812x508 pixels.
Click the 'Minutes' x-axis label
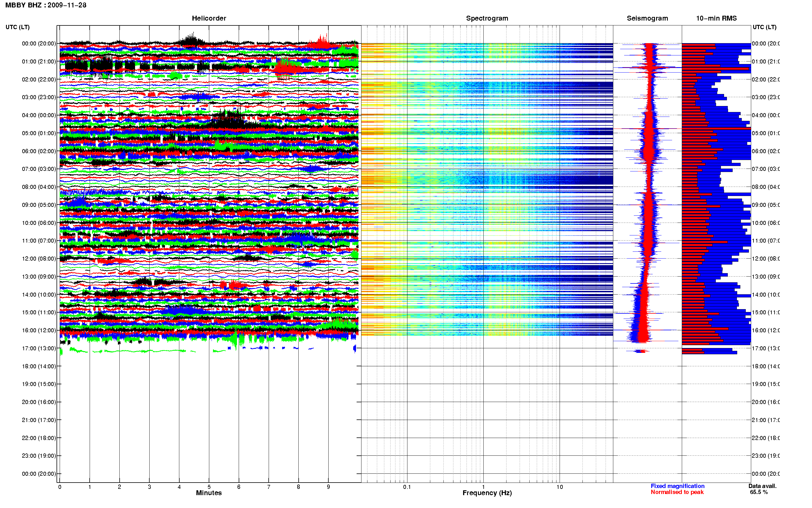click(209, 493)
